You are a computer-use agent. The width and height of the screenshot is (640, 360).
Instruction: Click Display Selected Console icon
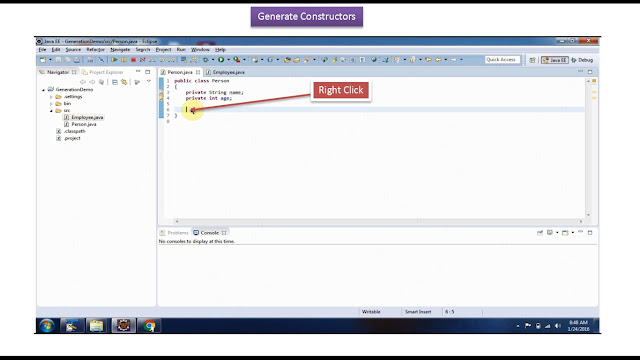[550, 233]
